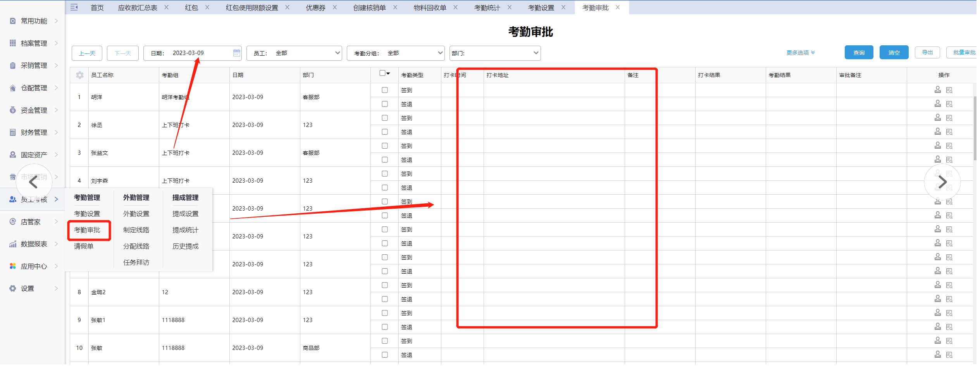980x372 pixels.
Task: Open the 部门 filter dropdown
Action: point(495,53)
